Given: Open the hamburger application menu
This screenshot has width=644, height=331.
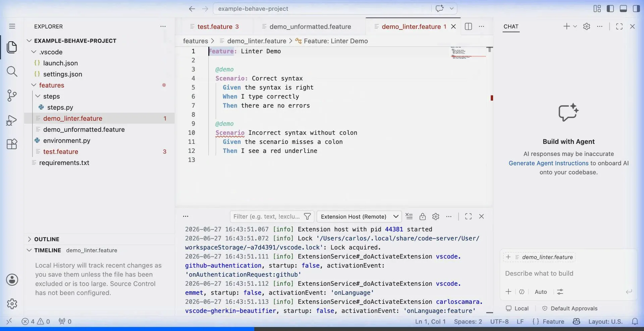Looking at the screenshot, I should pyautogui.click(x=12, y=26).
